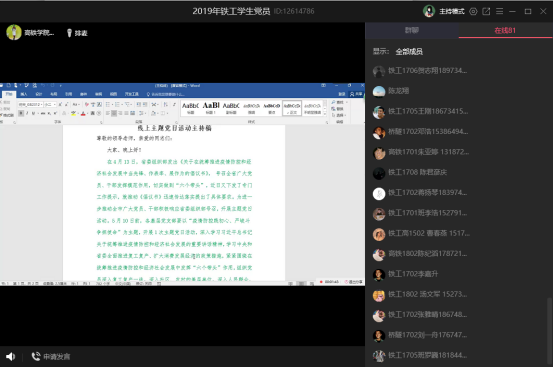Viewport: 554px width, 367px height.
Task: Open the hamburger menu in title bar
Action: coord(499,11)
